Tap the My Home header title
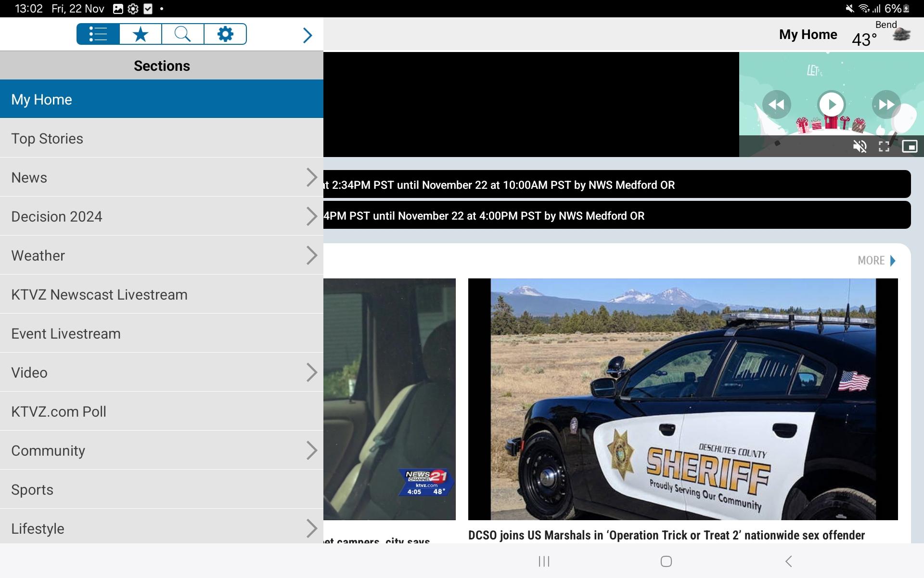This screenshot has width=924, height=578. (x=808, y=35)
